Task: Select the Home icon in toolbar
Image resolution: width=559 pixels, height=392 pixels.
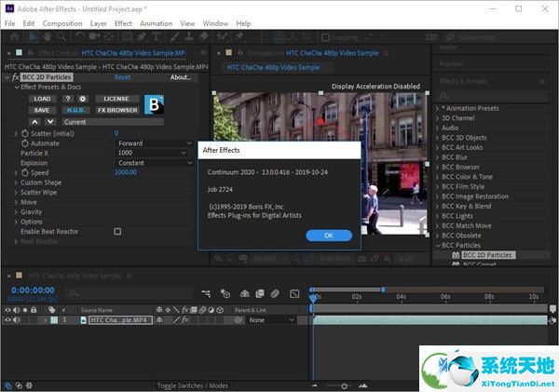Action: [x=15, y=37]
